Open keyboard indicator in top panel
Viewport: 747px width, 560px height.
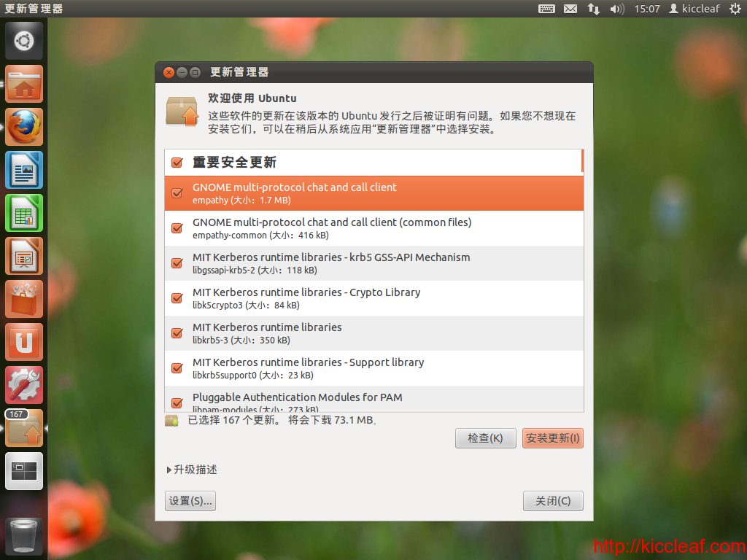546,9
